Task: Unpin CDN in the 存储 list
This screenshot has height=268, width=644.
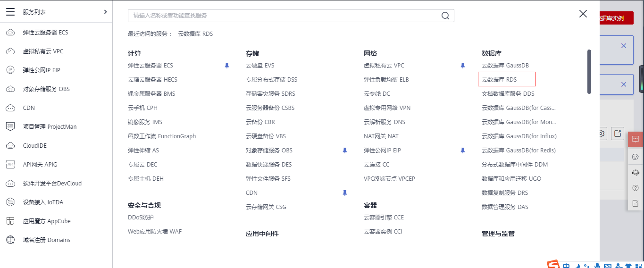Action: [345, 193]
